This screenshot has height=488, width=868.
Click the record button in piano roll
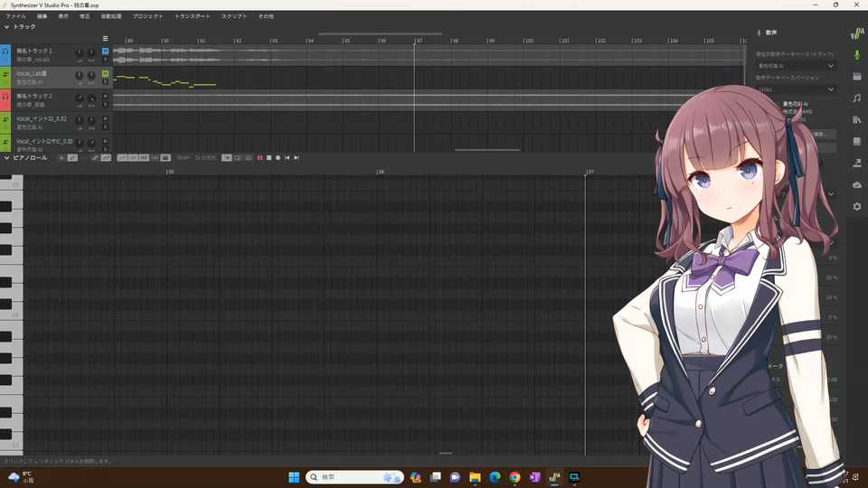[x=278, y=157]
